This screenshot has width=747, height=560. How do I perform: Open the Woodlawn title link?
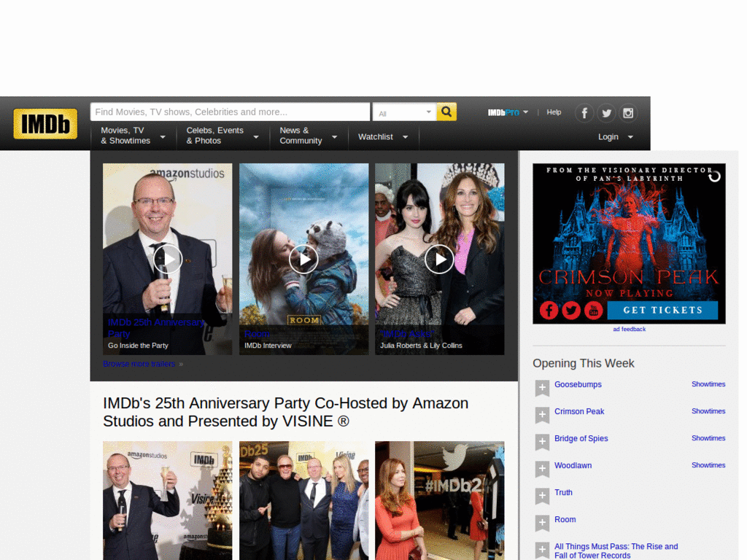573,466
